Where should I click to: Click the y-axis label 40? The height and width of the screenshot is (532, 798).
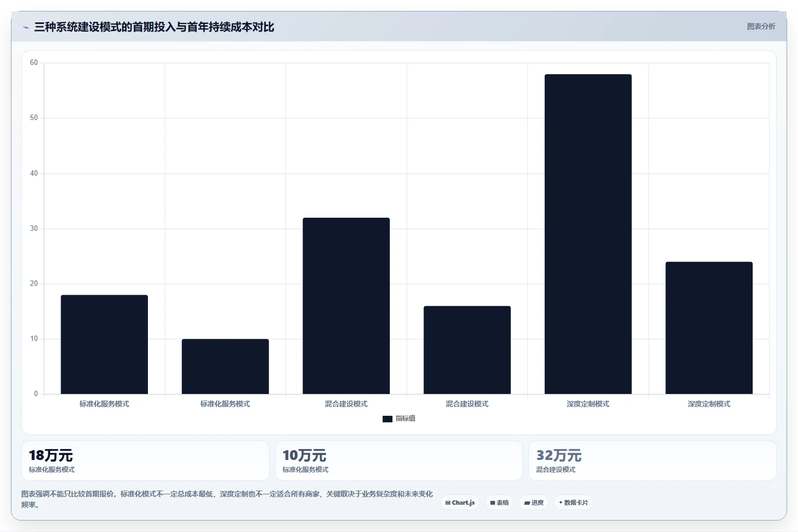(x=34, y=174)
